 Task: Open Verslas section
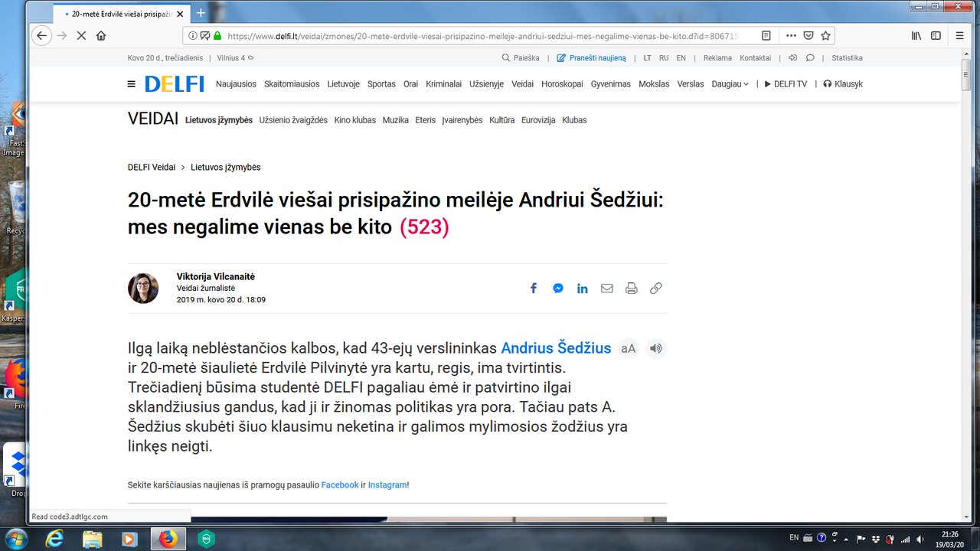(691, 84)
